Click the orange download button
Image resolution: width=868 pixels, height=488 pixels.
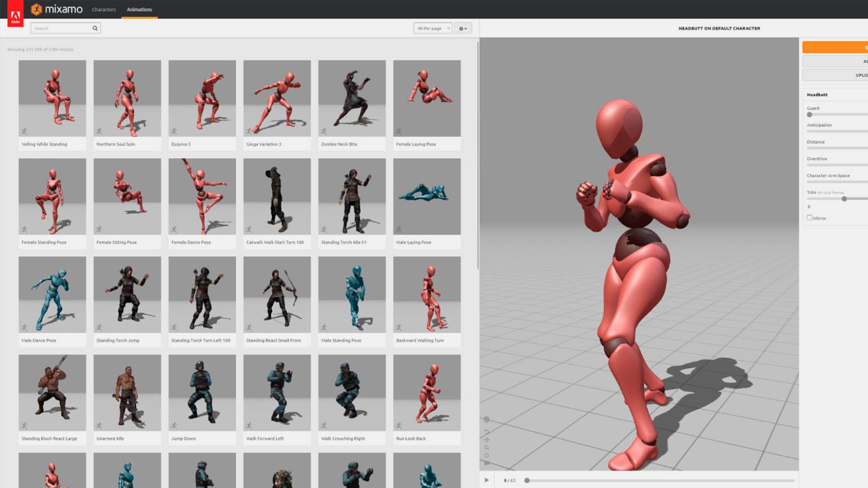[835, 47]
